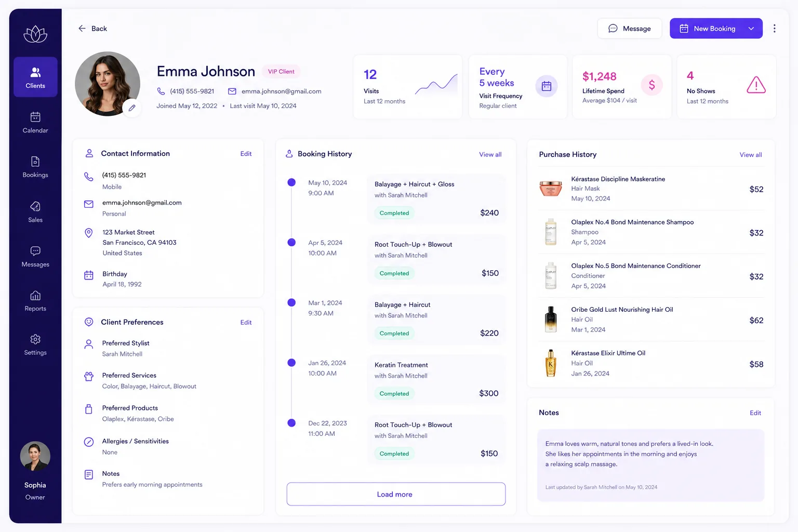The image size is (798, 532).
Task: Click the Birthday calendar icon
Action: [x=89, y=275]
